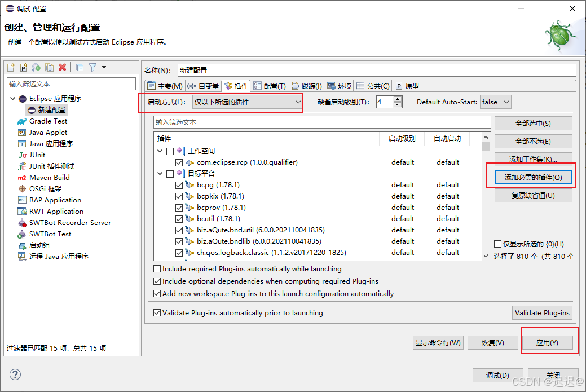Select SWTBot Test configuration type
Viewport: 586px width, 392px height.
pyautogui.click(x=50, y=234)
